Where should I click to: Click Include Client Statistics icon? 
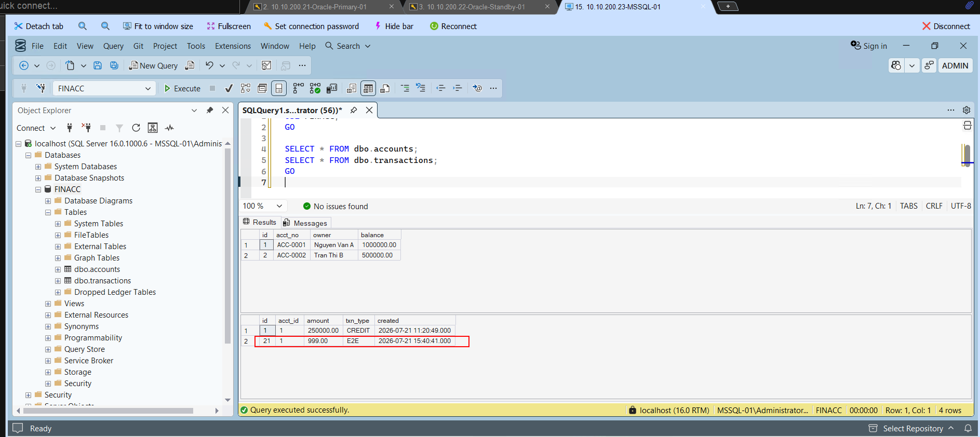click(332, 88)
